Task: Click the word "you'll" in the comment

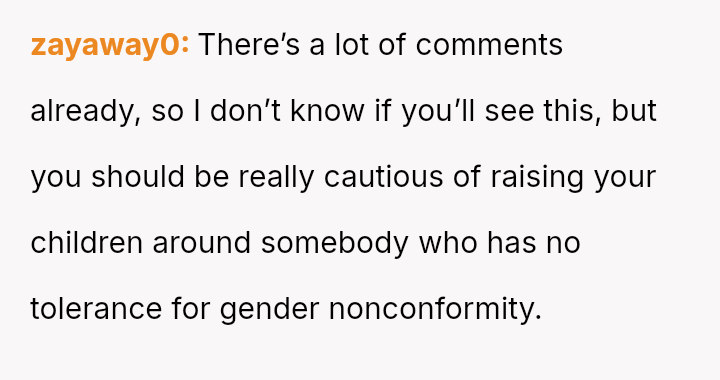Action: pos(438,112)
